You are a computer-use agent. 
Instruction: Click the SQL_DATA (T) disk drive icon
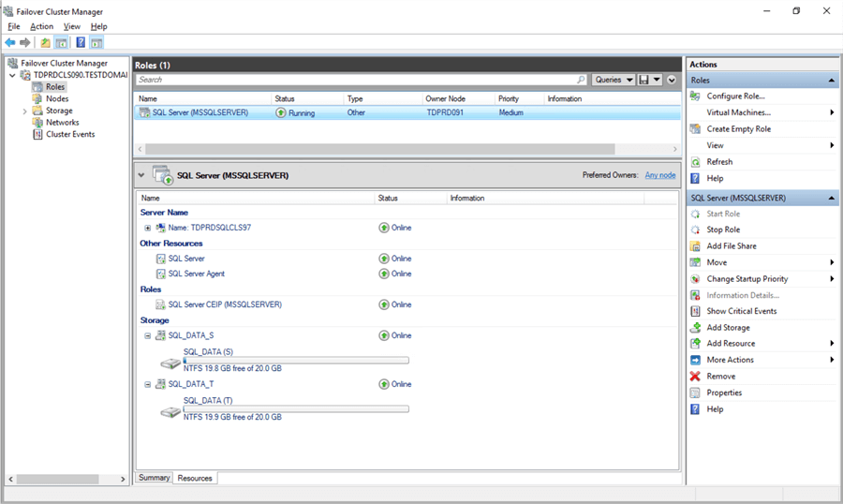point(170,412)
